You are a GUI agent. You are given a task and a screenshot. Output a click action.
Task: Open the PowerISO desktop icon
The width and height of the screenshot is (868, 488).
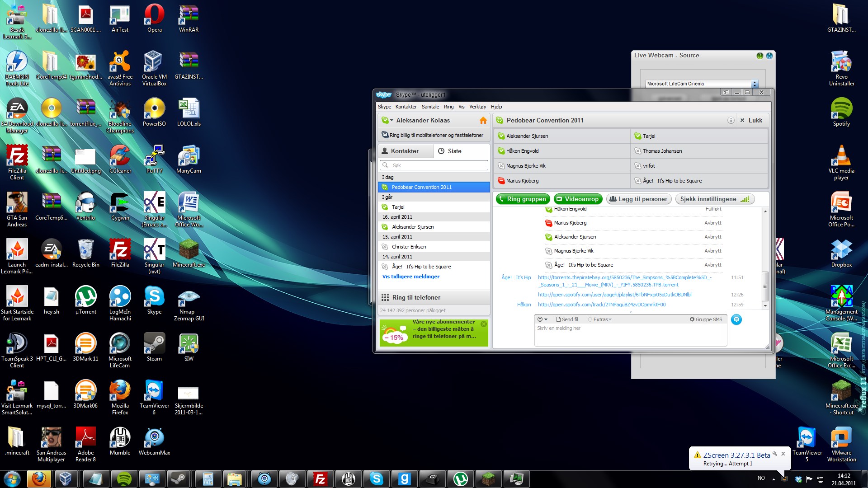tap(154, 113)
